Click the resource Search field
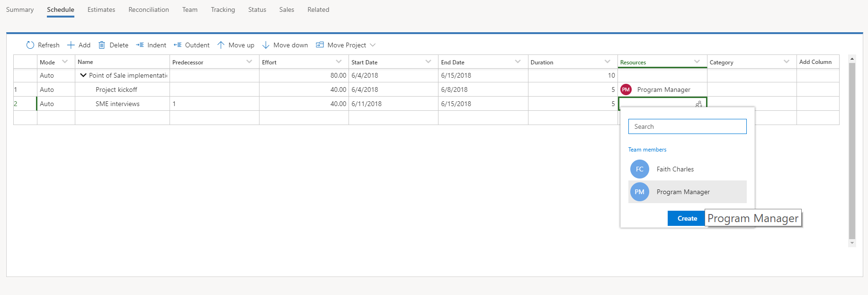This screenshot has height=295, width=868. pos(688,126)
